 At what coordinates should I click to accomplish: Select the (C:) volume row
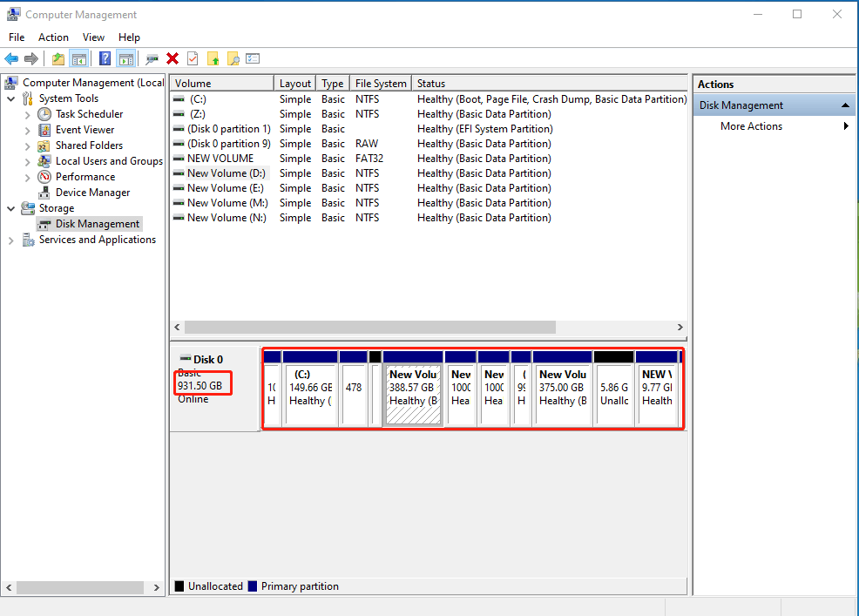(x=429, y=99)
